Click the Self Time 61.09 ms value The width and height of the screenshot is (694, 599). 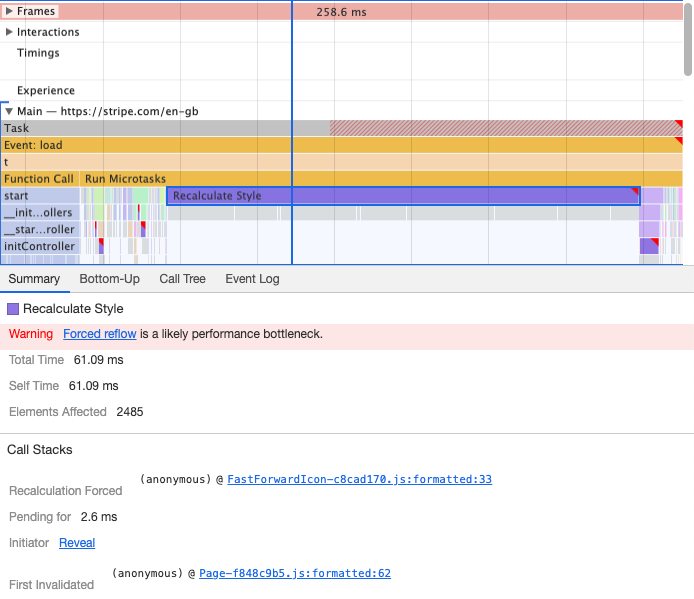(93, 386)
